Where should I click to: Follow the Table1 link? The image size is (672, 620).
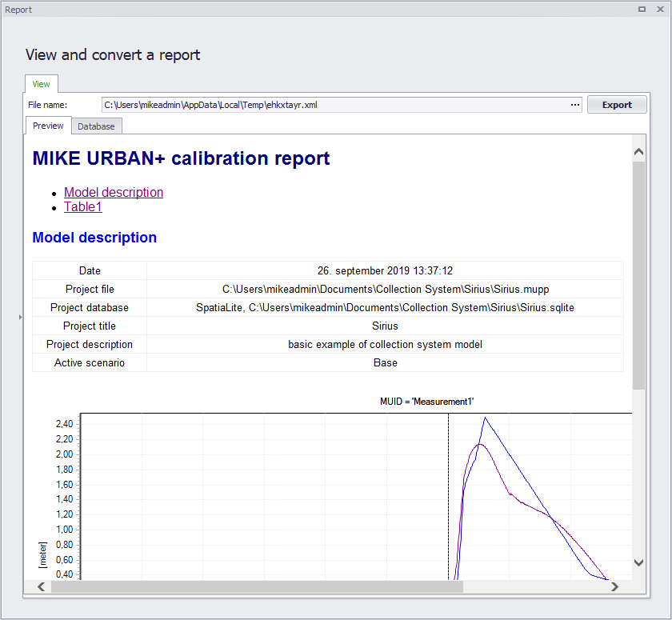pos(82,207)
